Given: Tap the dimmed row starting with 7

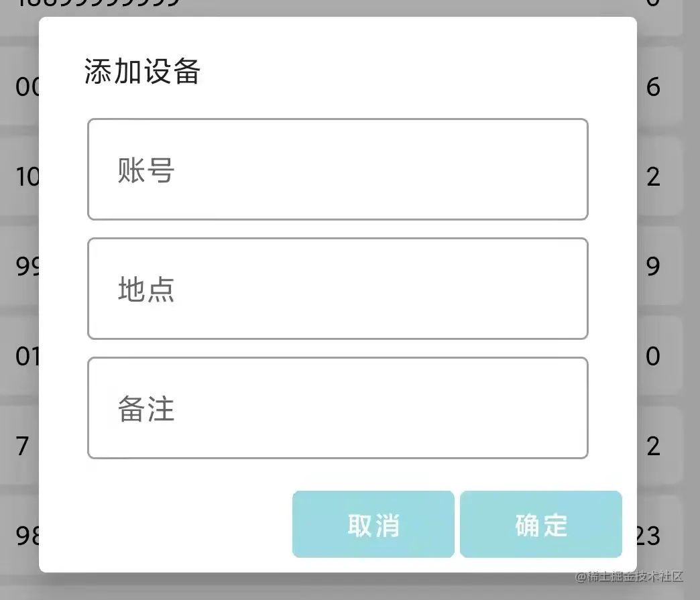Looking at the screenshot, I should pyautogui.click(x=23, y=446).
